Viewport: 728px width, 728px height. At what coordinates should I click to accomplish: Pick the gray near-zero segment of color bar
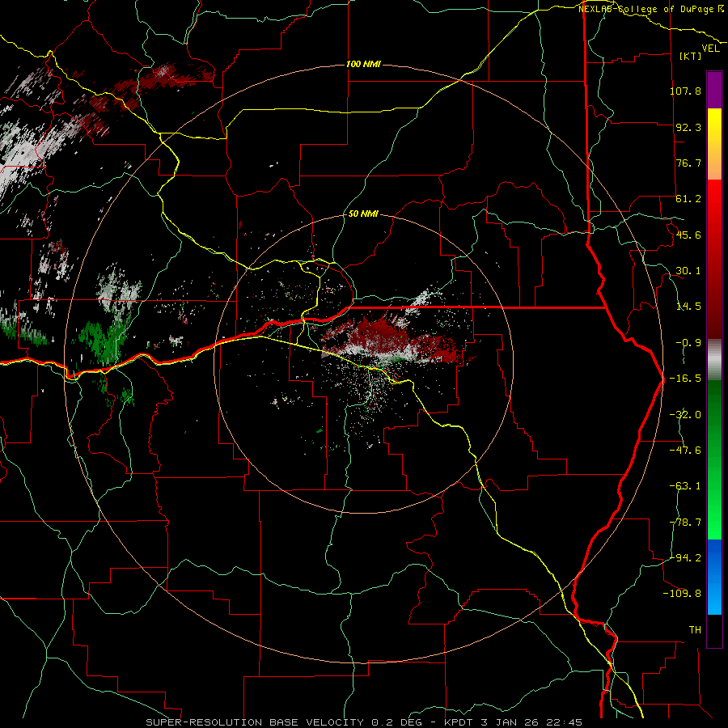pyautogui.click(x=714, y=360)
